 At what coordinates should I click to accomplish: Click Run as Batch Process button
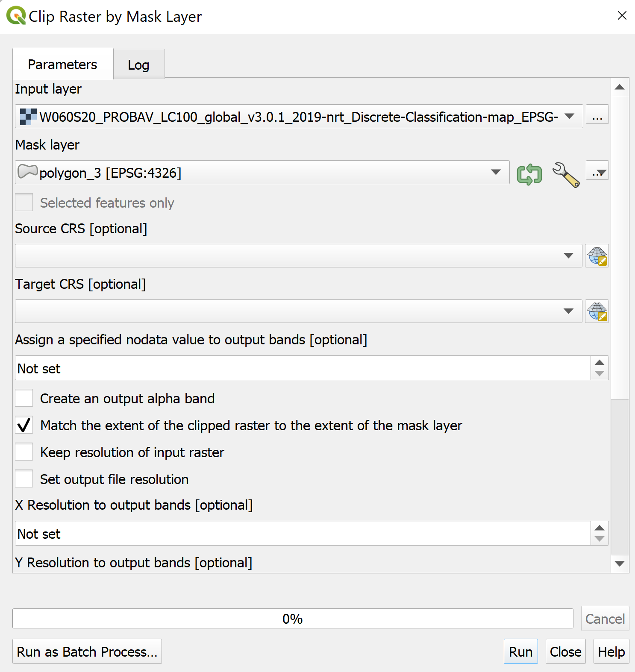click(87, 651)
